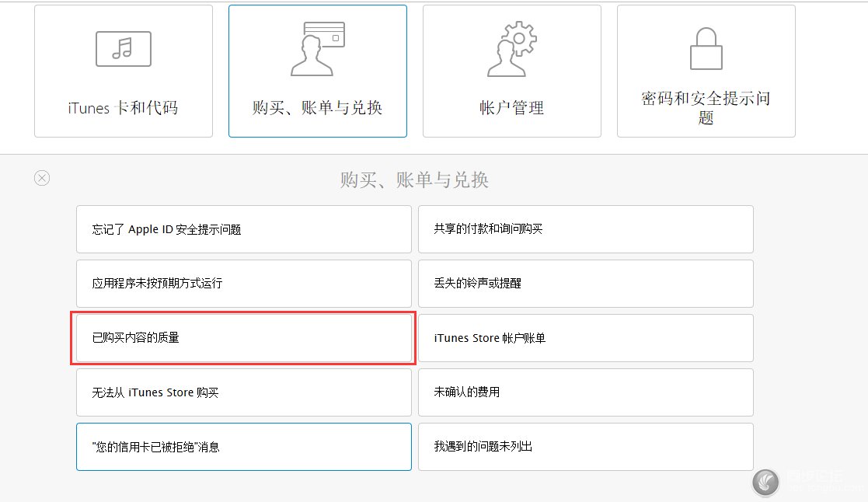Click the 密码和安全提示问题 padlock icon
This screenshot has width=868, height=502.
tap(706, 48)
